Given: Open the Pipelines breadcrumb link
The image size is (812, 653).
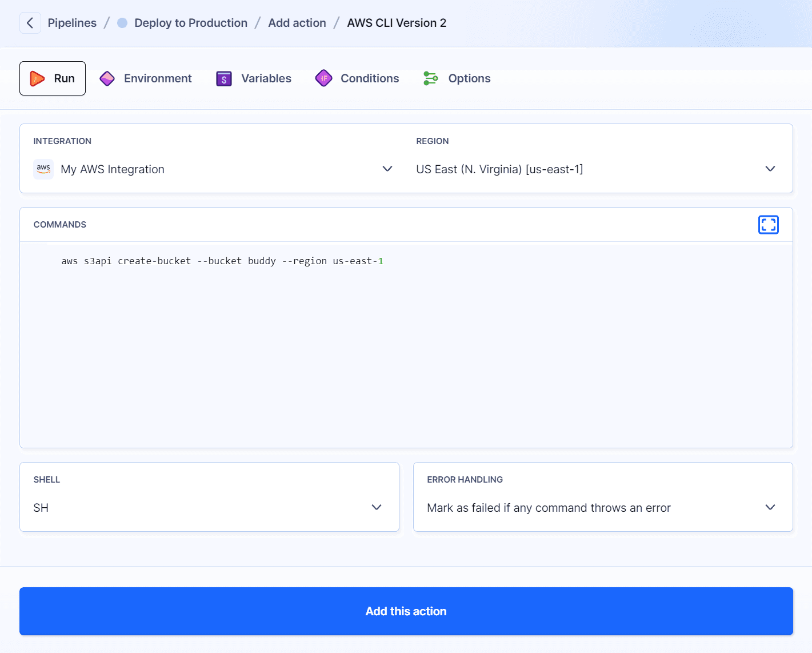Looking at the screenshot, I should [72, 23].
